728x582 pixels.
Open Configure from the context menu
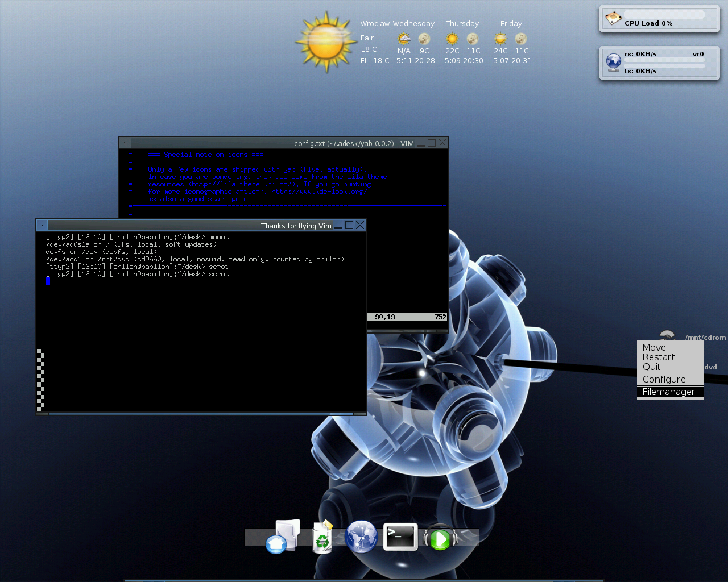coord(664,379)
